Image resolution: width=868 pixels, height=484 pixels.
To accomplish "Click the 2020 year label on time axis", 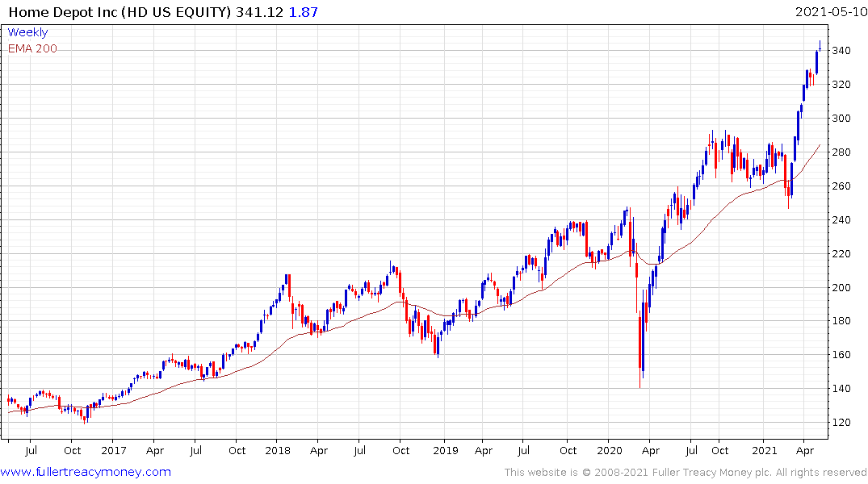I will 610,450.
